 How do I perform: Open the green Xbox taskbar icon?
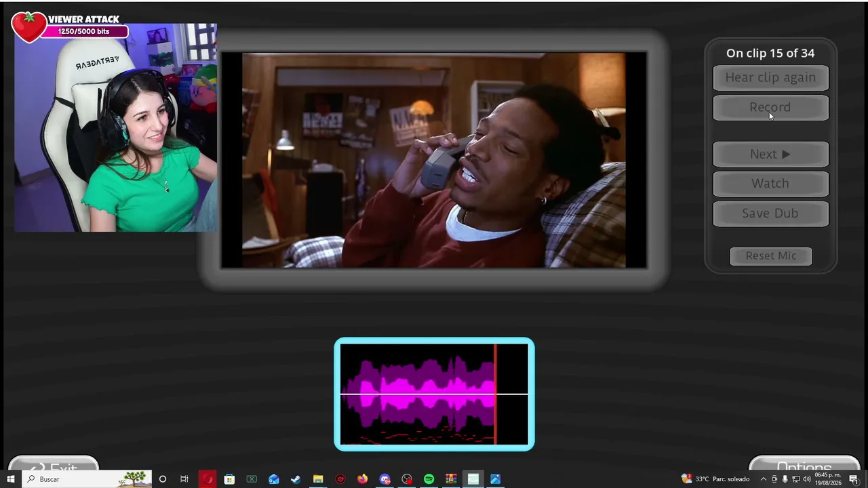coord(252,479)
